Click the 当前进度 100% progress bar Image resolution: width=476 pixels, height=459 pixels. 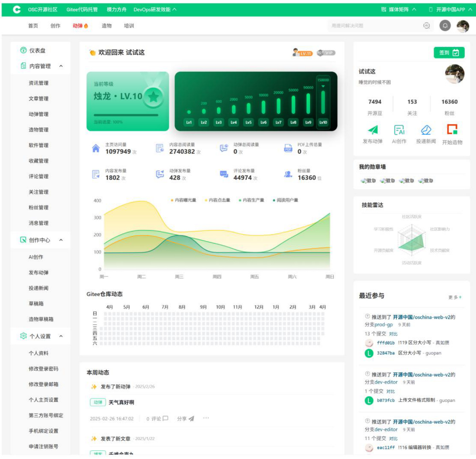(126, 115)
